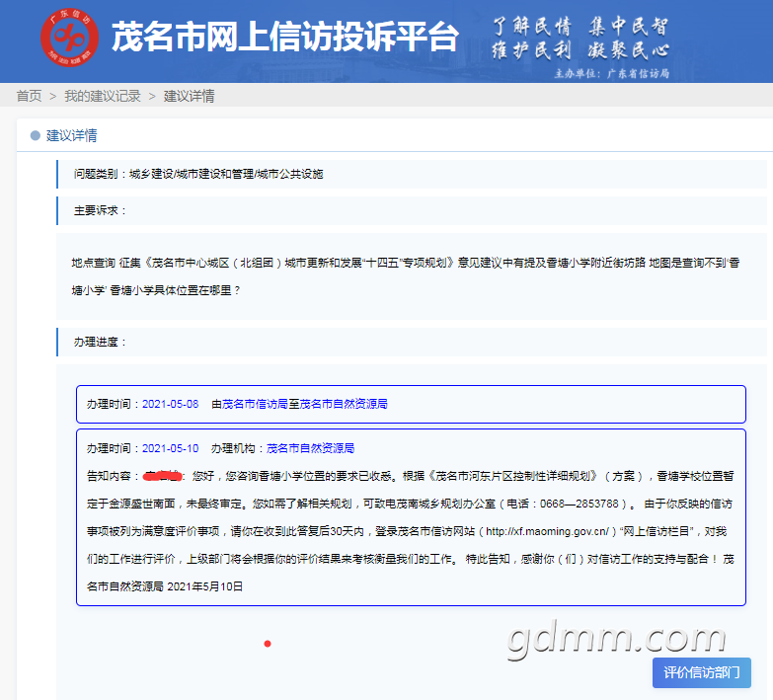Click the 2021-05-08 processing date
Image resolution: width=773 pixels, height=700 pixels.
pos(170,404)
